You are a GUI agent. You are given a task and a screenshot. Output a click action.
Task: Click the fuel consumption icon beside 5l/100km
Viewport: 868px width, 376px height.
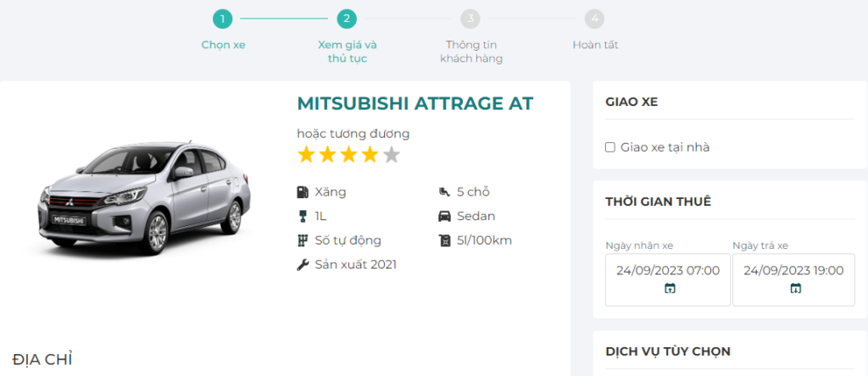444,241
